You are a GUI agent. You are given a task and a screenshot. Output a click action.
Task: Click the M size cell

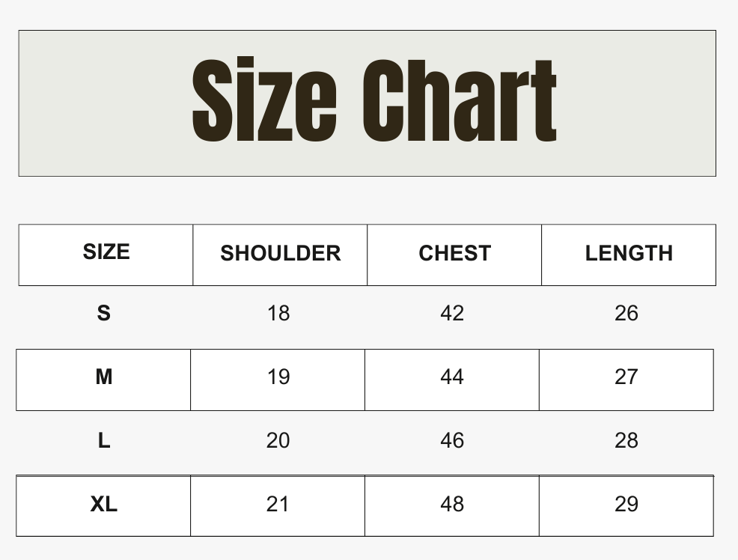103,380
